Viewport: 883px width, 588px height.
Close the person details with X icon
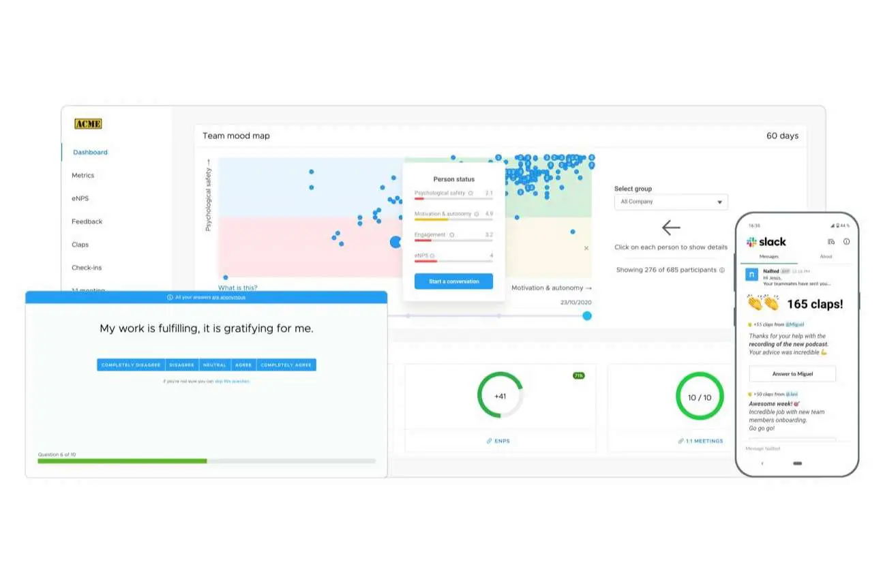pos(586,248)
